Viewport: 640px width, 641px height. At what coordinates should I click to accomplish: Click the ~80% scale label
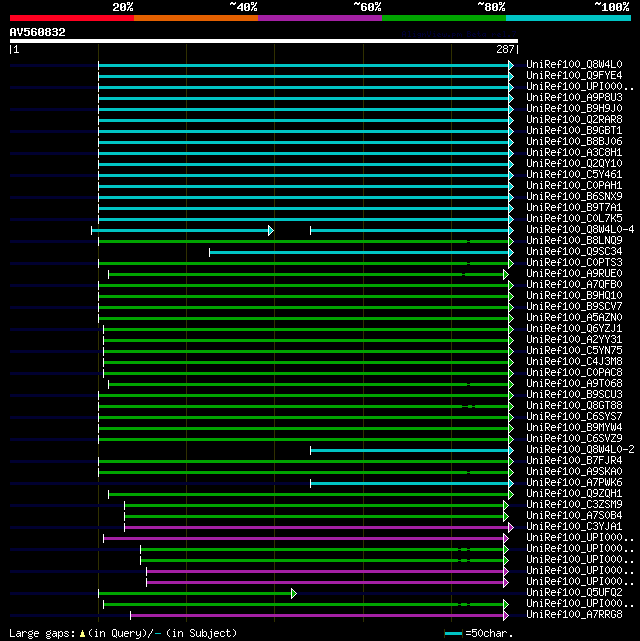pos(491,7)
